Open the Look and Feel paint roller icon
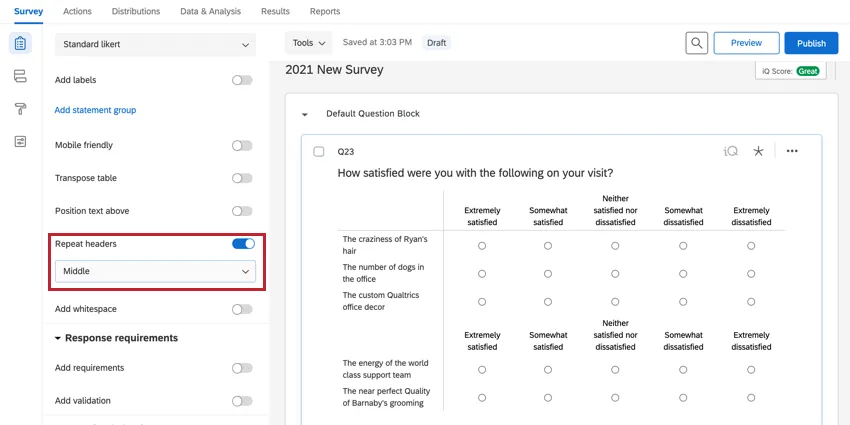Image resolution: width=850 pixels, height=425 pixels. 20,109
